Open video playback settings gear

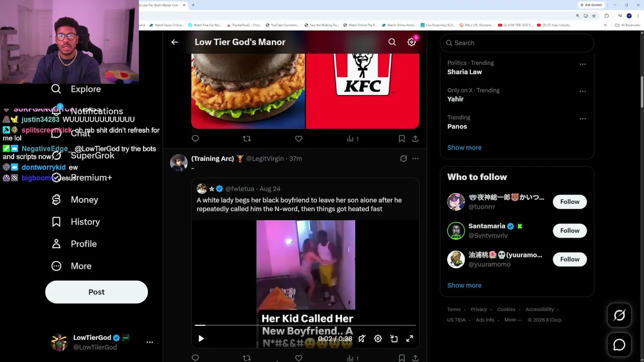click(x=378, y=339)
